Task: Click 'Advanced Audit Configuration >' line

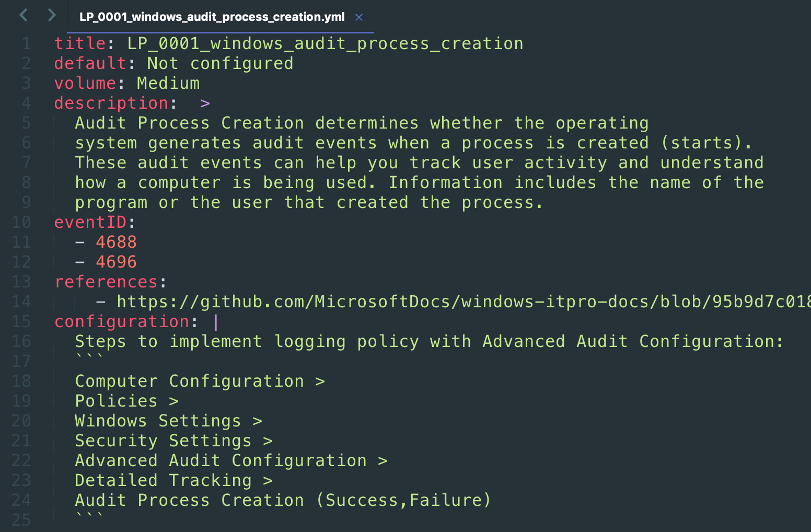Action: 231,461
